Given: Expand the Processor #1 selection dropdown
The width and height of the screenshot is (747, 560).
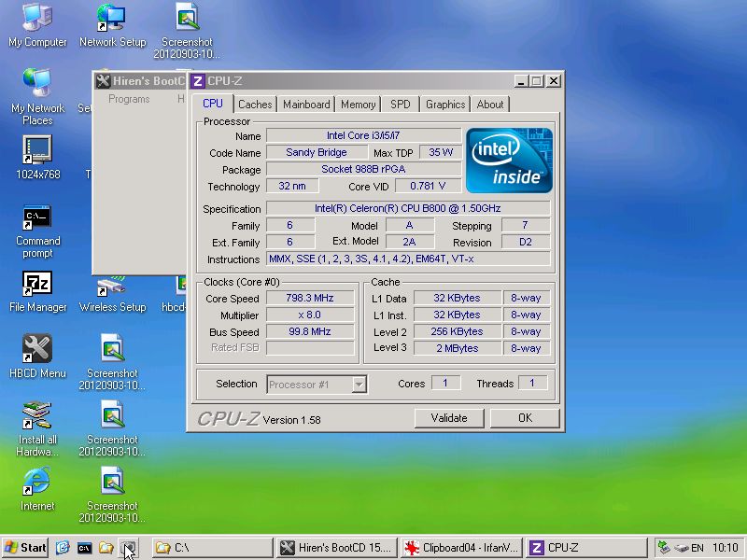Looking at the screenshot, I should 359,385.
